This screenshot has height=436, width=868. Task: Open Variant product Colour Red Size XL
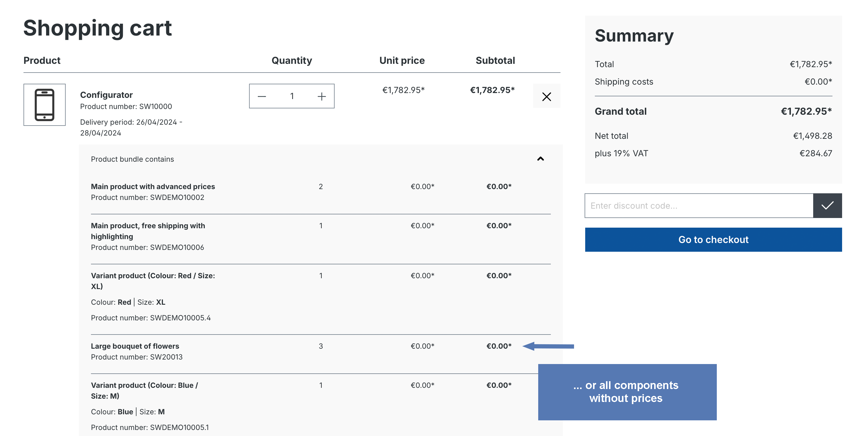click(x=153, y=281)
